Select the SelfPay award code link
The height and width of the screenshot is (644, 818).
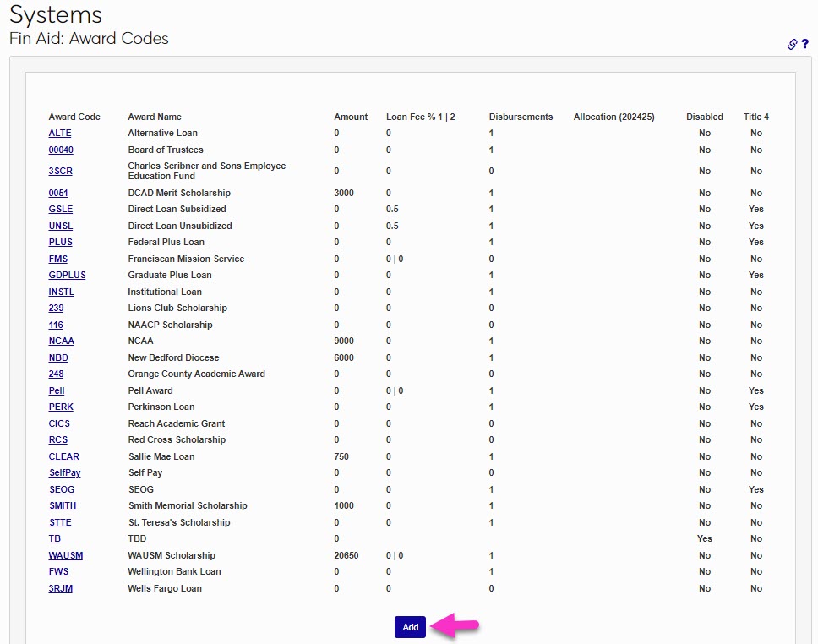tap(64, 472)
